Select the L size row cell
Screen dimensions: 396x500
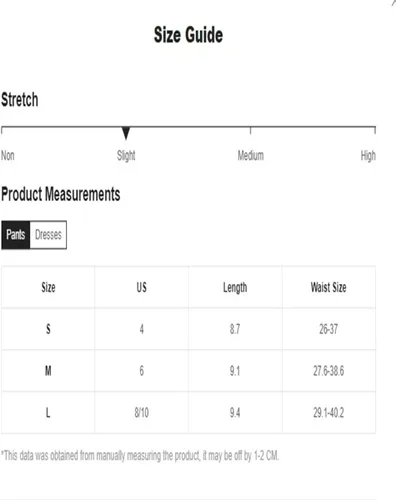[x=48, y=413]
